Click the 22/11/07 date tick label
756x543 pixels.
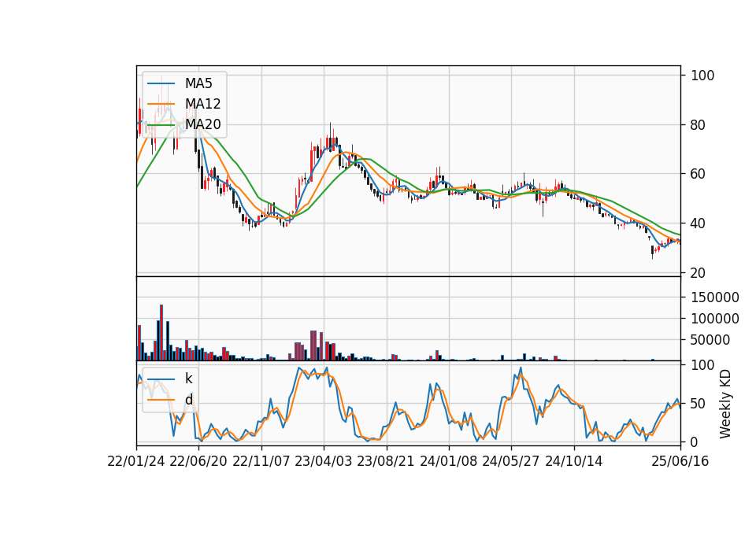pos(261,461)
